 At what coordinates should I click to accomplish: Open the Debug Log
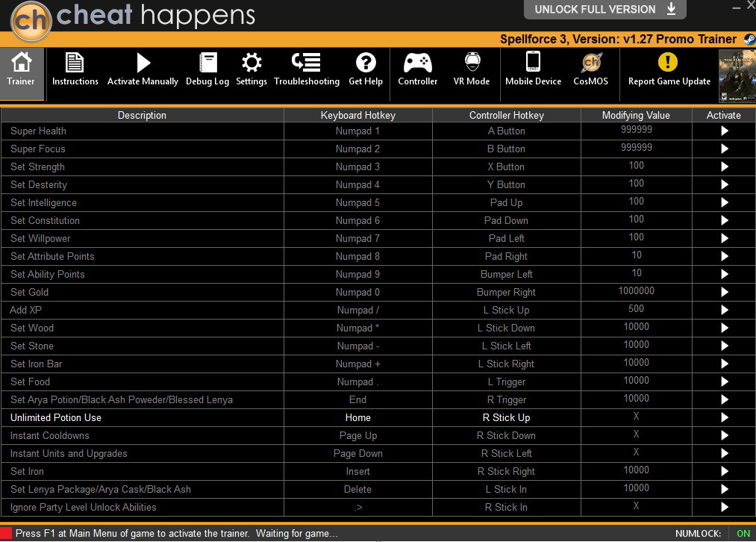point(207,69)
